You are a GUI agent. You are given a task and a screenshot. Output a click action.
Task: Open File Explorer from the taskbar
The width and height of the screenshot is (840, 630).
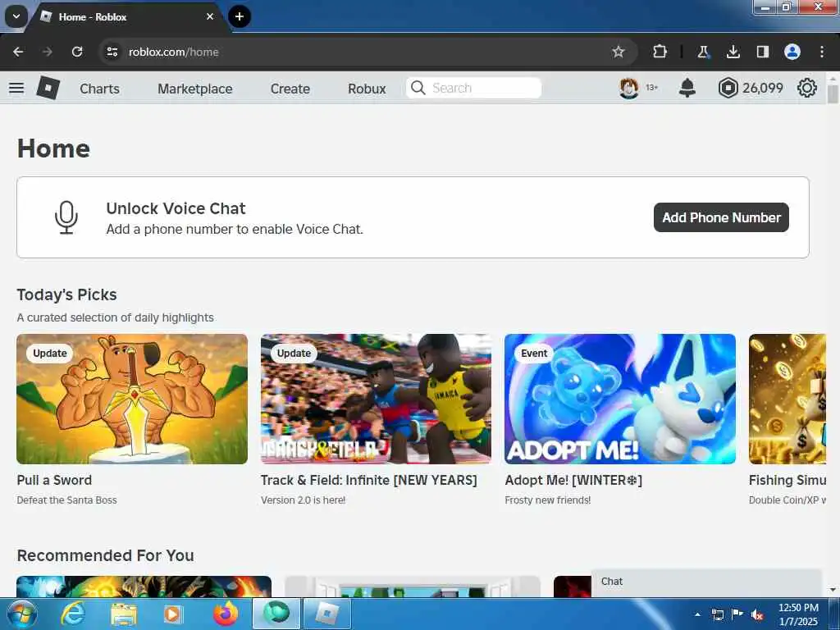coord(124,614)
